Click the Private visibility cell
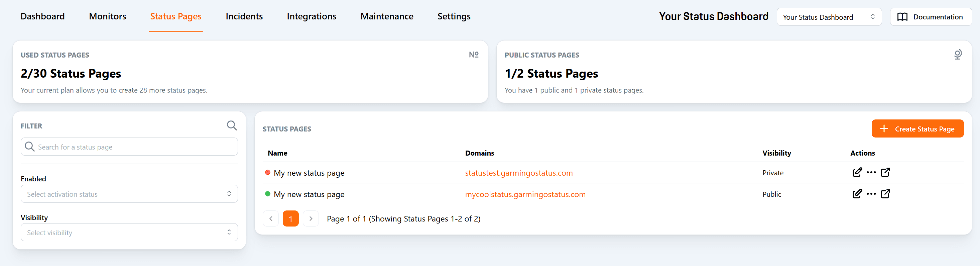 [773, 173]
